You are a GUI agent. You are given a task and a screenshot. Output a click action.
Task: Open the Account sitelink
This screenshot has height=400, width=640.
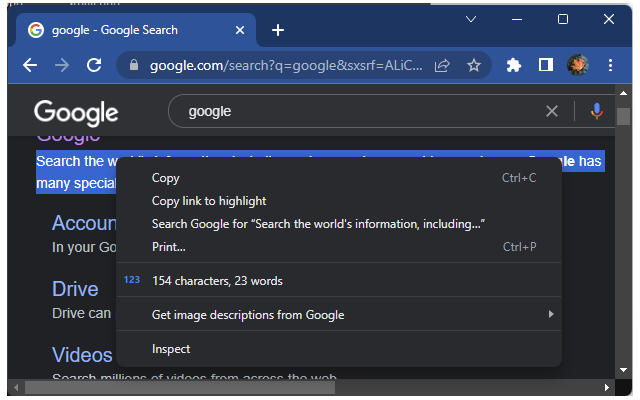click(x=84, y=223)
